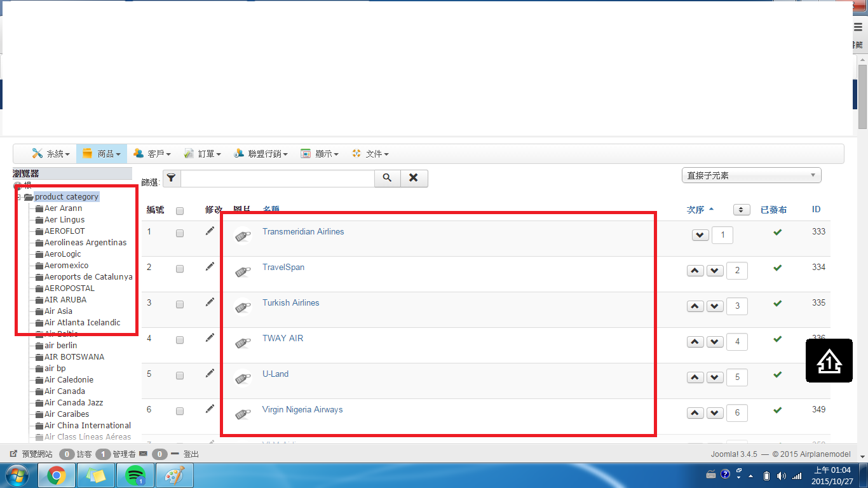Tick the checkbox for row 4 TWAY AIR
Screen dimensions: 868x488
180,340
